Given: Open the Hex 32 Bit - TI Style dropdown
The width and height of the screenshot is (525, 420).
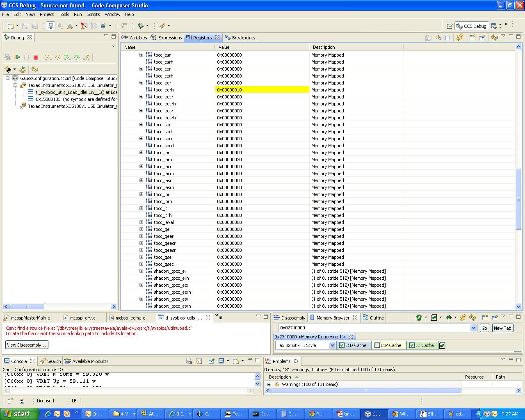Looking at the screenshot, I should pyautogui.click(x=332, y=345).
